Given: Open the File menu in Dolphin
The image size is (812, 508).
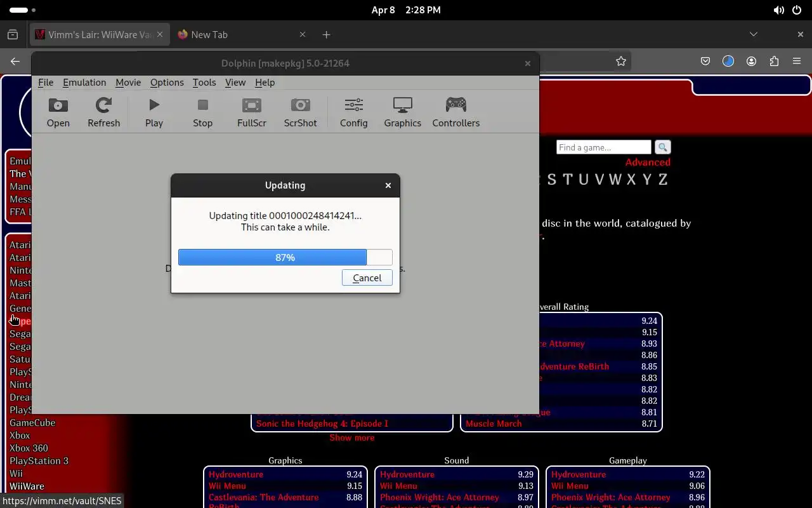Looking at the screenshot, I should (x=46, y=83).
